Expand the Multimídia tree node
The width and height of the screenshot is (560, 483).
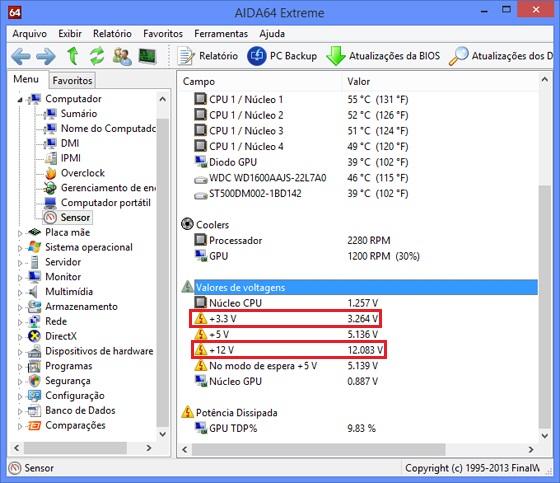point(20,293)
